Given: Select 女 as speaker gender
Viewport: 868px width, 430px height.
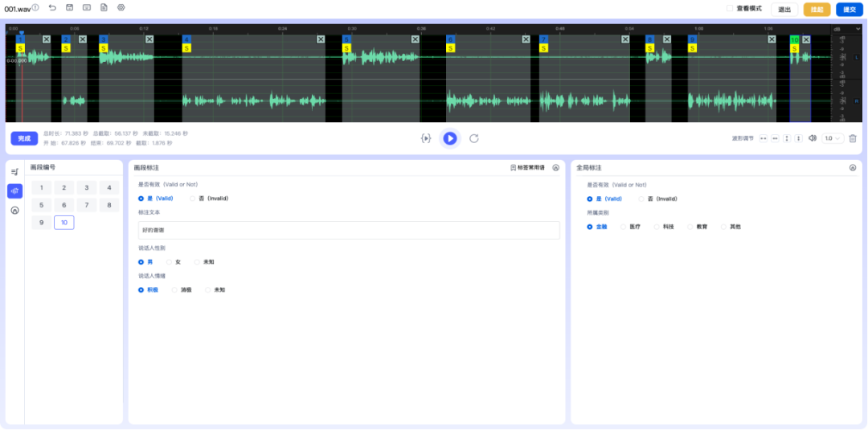Looking at the screenshot, I should coord(169,262).
